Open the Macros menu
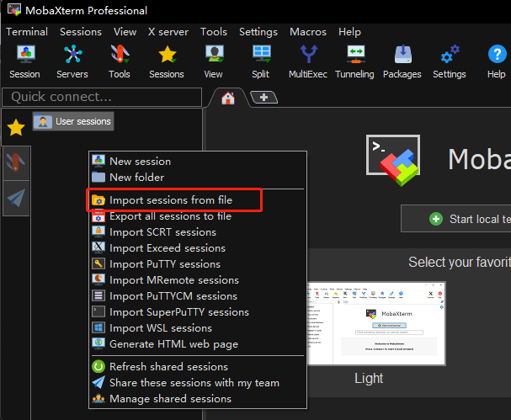Screen dimensions: 511x420 pos(308,32)
